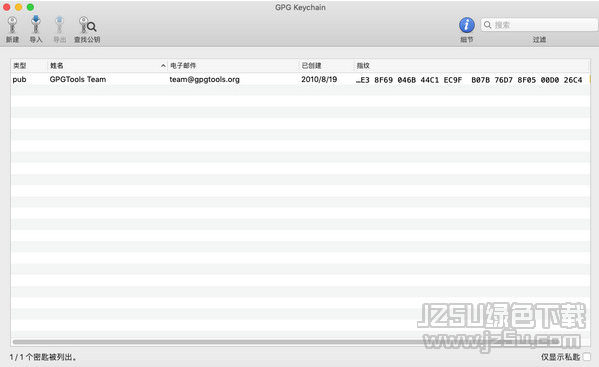Image resolution: width=599 pixels, height=367 pixels.
Task: Maximize window with green button
Action: (30, 7)
